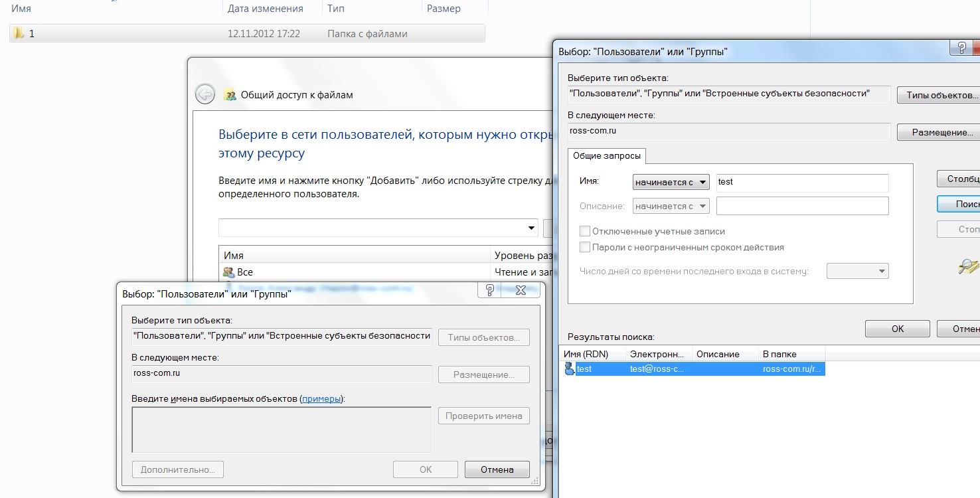This screenshot has height=498, width=980.
Task: Toggle Пароли с неограниченным сроком действия checkbox
Action: (x=585, y=247)
